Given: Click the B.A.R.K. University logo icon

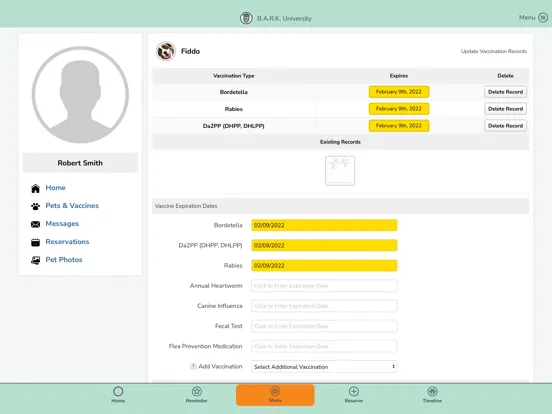Looking at the screenshot, I should point(246,18).
